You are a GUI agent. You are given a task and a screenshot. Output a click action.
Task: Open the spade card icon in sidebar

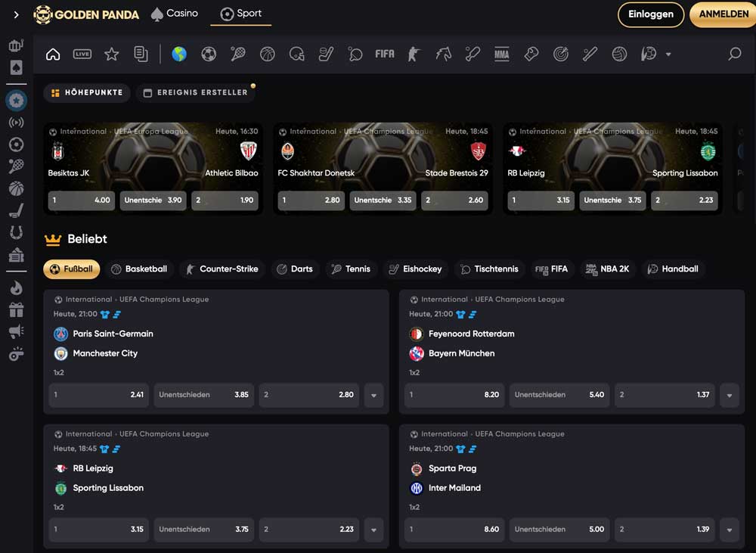16,67
